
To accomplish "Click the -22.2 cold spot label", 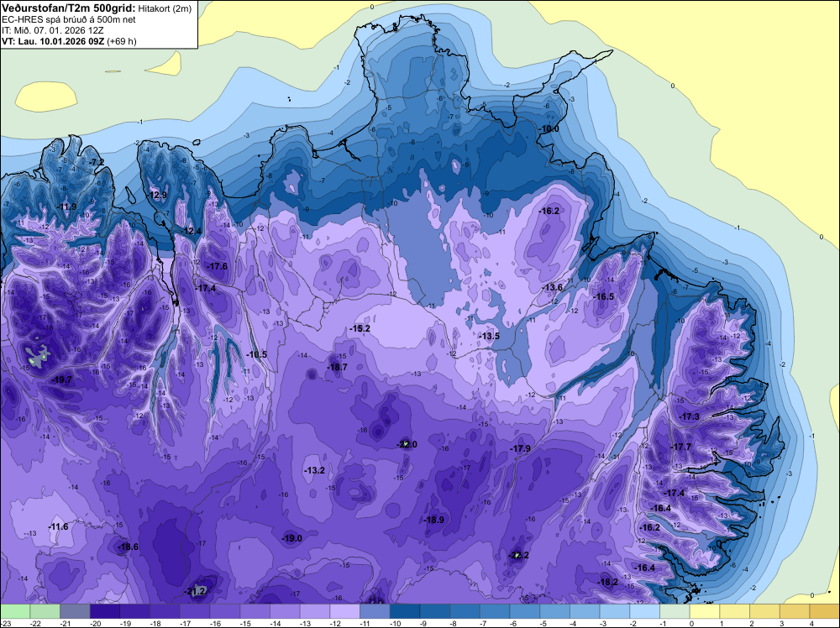I will tap(518, 555).
